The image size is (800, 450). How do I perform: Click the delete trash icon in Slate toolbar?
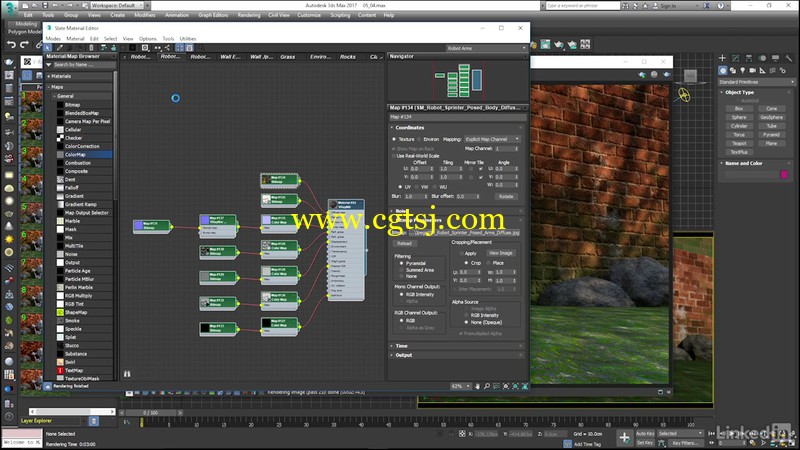[91, 47]
